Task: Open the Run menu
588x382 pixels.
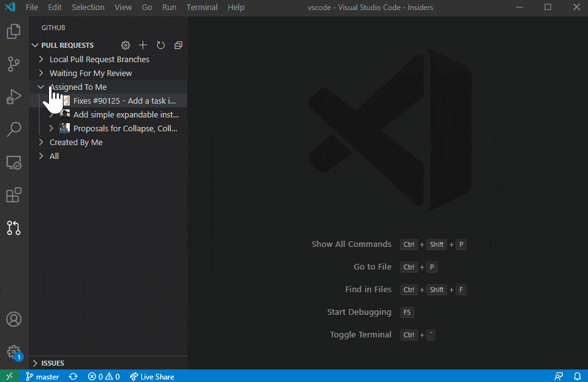Action: coord(169,7)
